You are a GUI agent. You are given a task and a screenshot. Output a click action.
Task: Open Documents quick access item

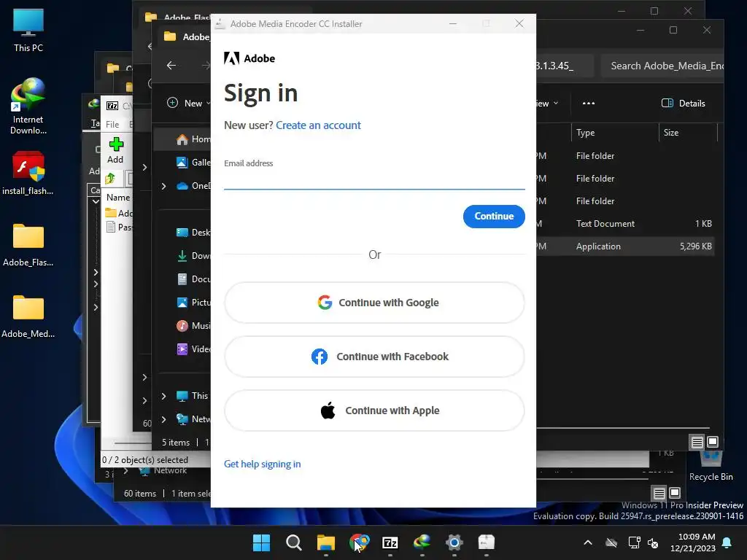tap(193, 279)
